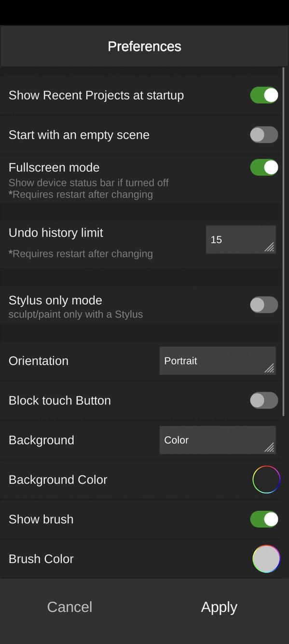This screenshot has height=644, width=289.
Task: Enable Stylus only mode
Action: (264, 304)
